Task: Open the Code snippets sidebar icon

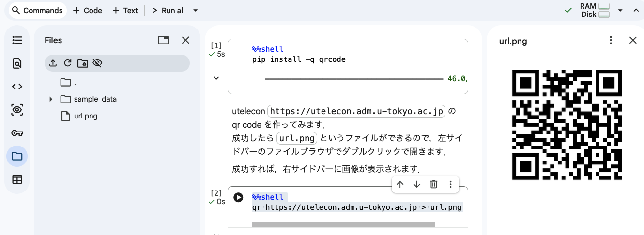Action: point(17,87)
